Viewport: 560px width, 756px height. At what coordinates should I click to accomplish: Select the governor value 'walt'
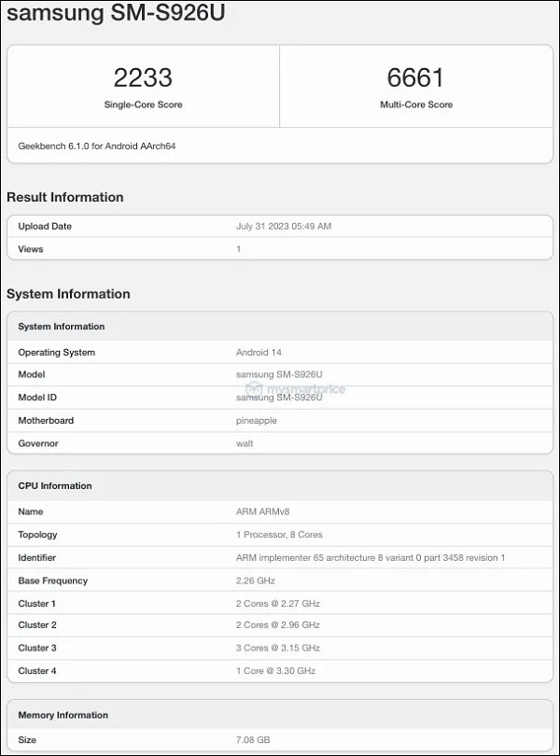[245, 443]
